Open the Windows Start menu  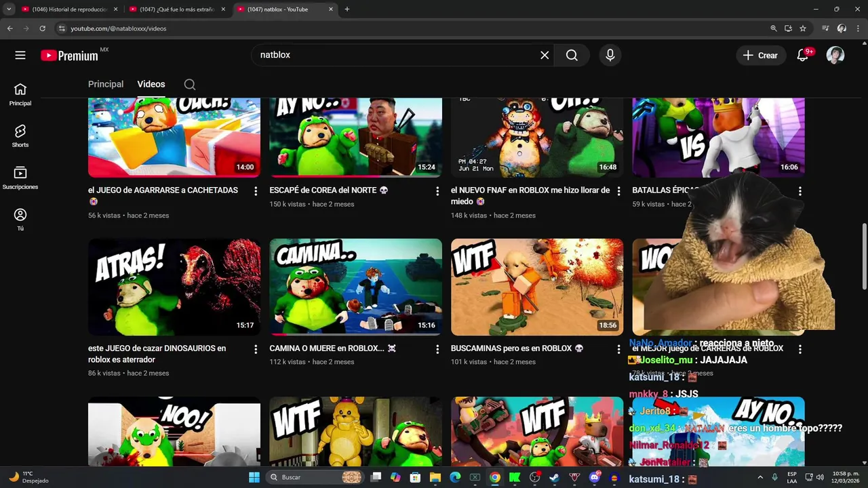pos(254,477)
